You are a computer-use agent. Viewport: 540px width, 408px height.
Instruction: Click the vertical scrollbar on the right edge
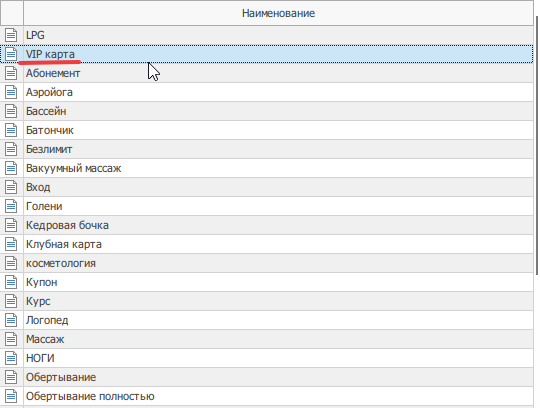(537, 145)
